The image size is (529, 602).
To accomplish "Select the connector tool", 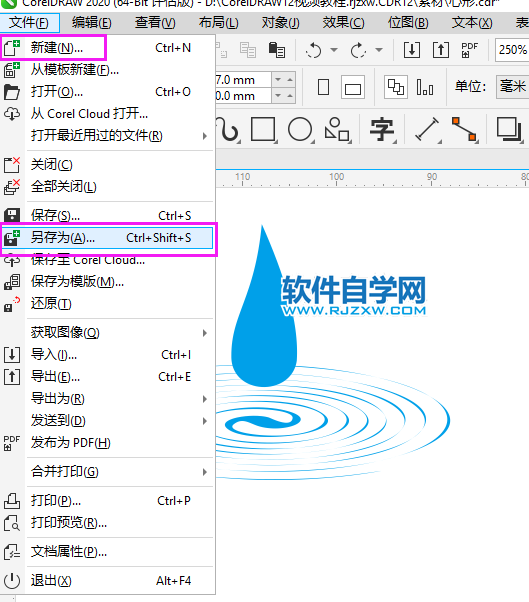I will click(x=464, y=130).
